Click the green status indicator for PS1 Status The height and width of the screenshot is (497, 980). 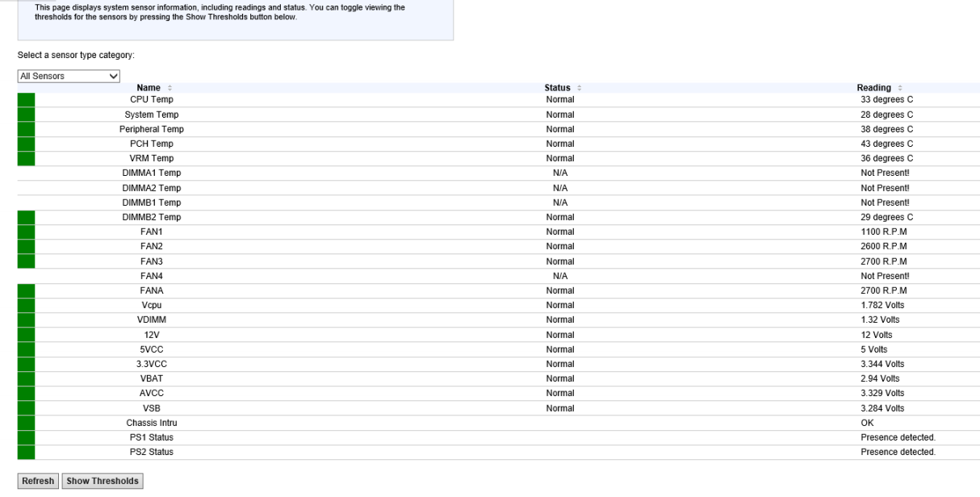27,437
